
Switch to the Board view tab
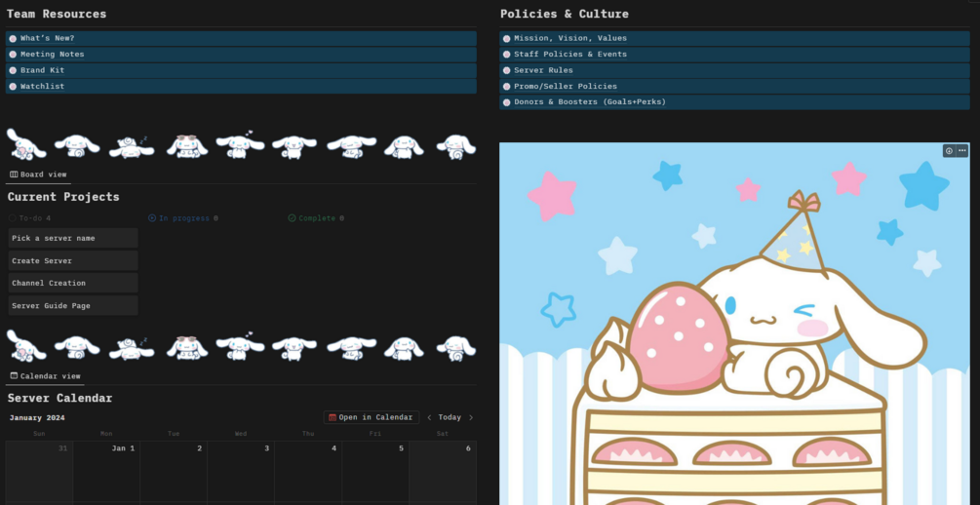pos(38,175)
